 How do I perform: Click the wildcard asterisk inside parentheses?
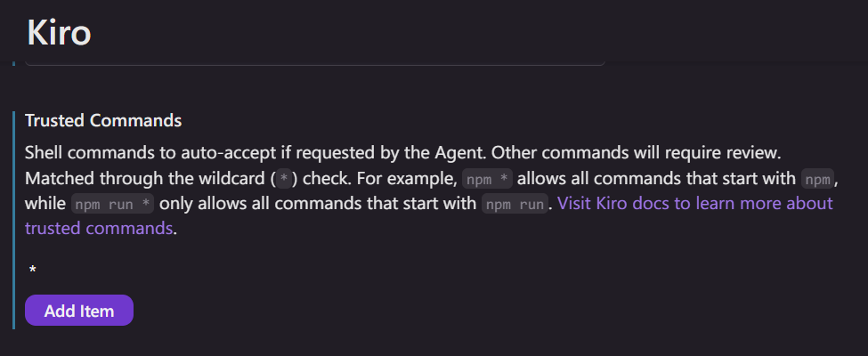[x=283, y=179]
